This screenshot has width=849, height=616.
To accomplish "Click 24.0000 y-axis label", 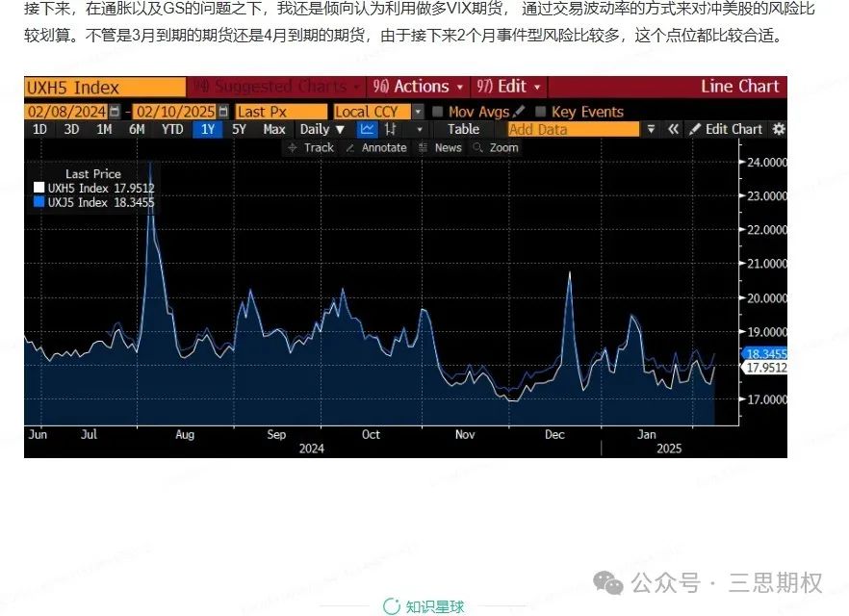I will click(x=766, y=163).
